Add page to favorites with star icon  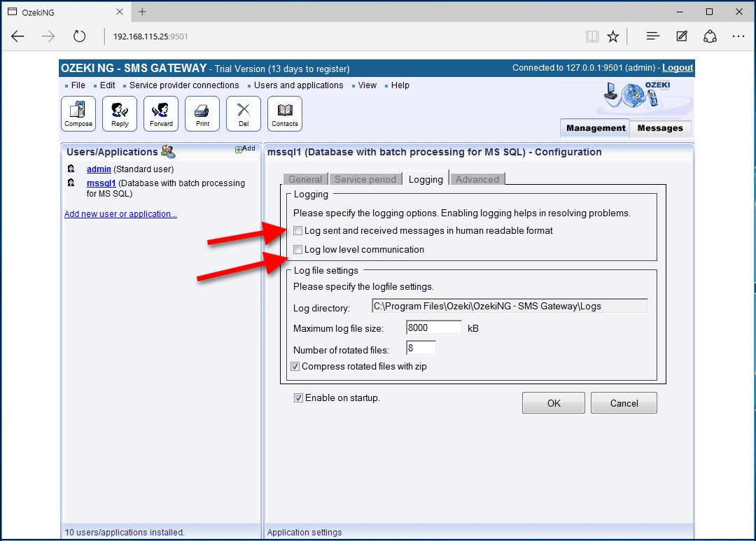(613, 36)
